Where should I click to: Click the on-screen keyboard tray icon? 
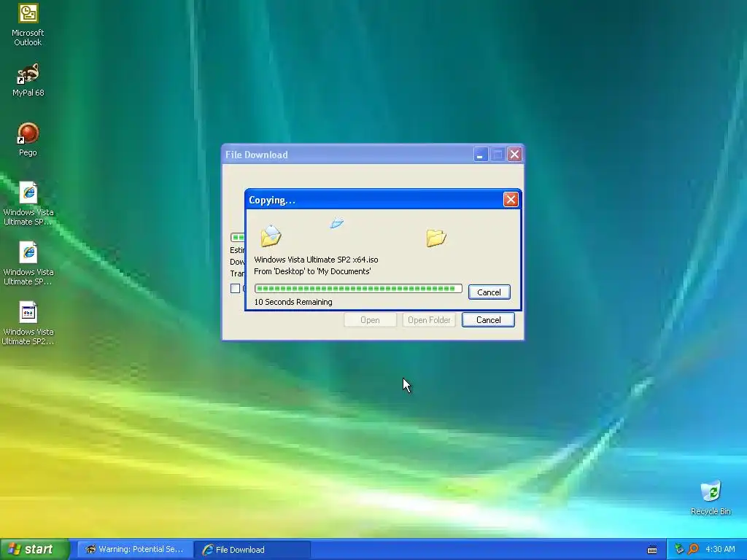click(652, 550)
